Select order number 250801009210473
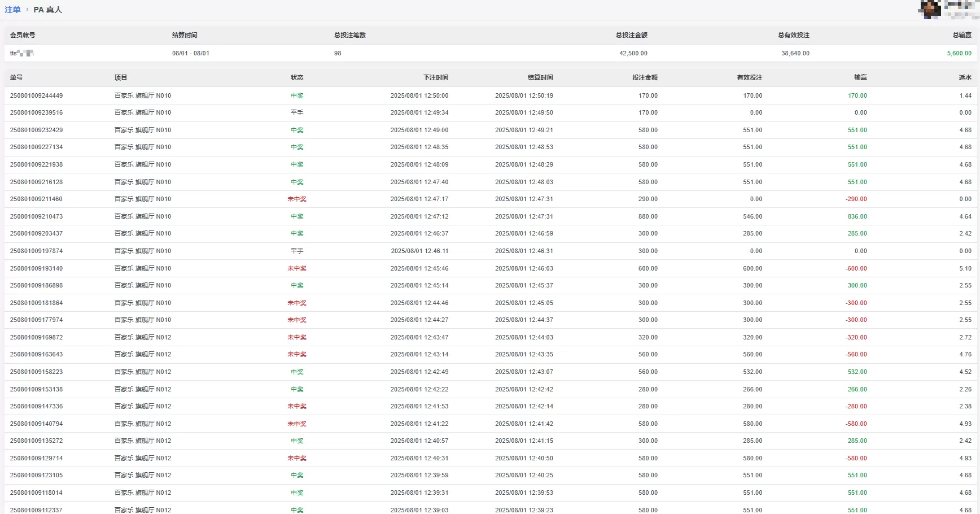Screen dimensions: 980x514 [x=37, y=216]
